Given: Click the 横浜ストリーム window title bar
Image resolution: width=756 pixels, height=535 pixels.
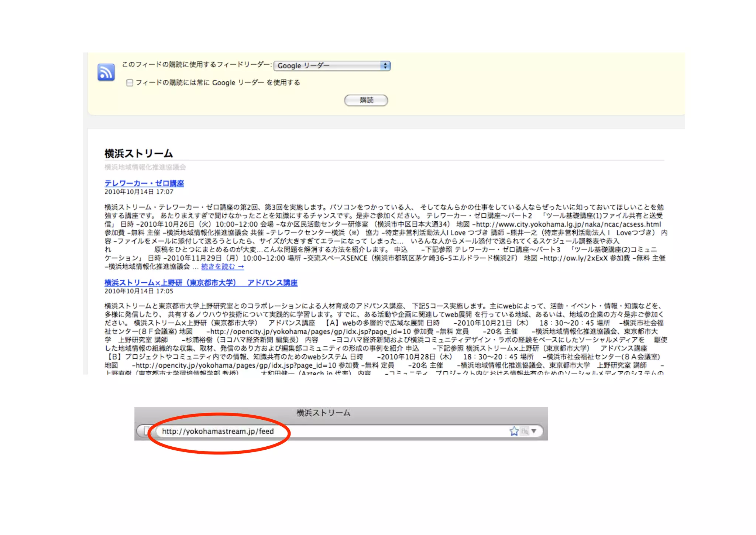Looking at the screenshot, I should (323, 413).
